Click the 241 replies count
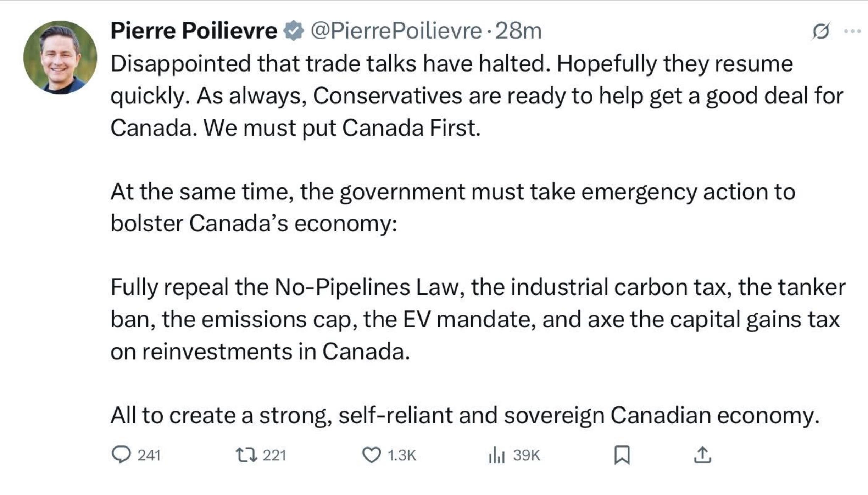The image size is (868, 495). tap(149, 455)
